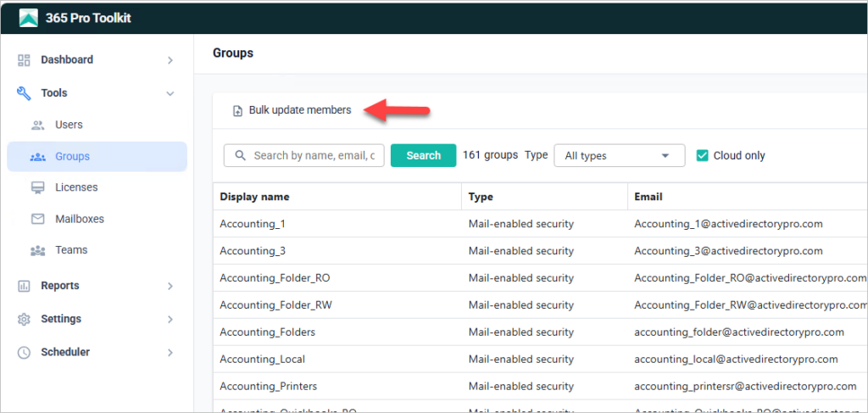Click accounting_folder@activedirectorypro.com email
Screen dimensions: 868x413
click(739, 332)
